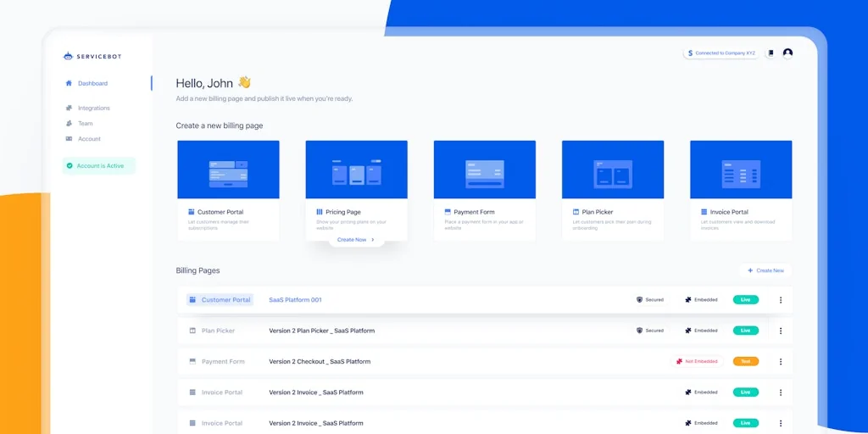Viewport: 868px width, 434px height.
Task: Click the Create New button
Action: (x=765, y=270)
